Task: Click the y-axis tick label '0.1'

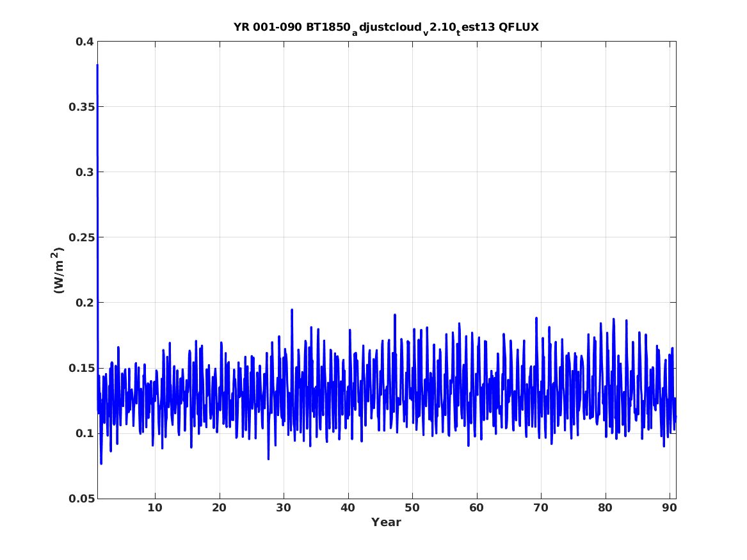Action: 84,433
